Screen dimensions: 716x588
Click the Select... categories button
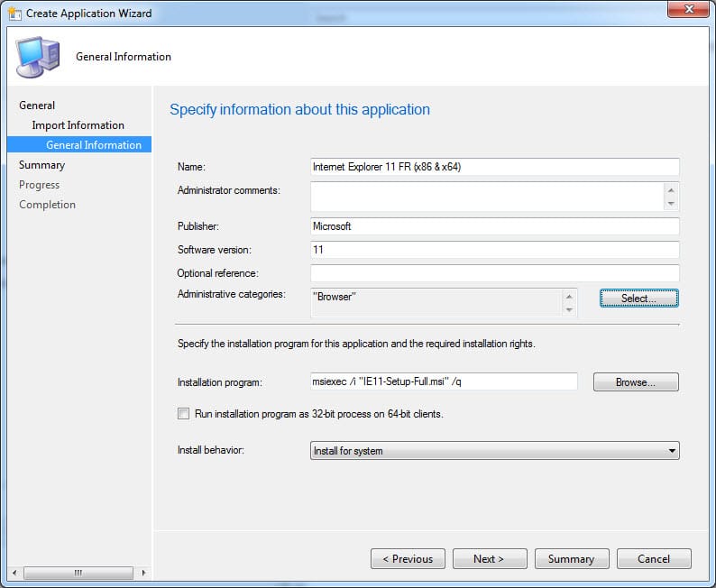638,299
